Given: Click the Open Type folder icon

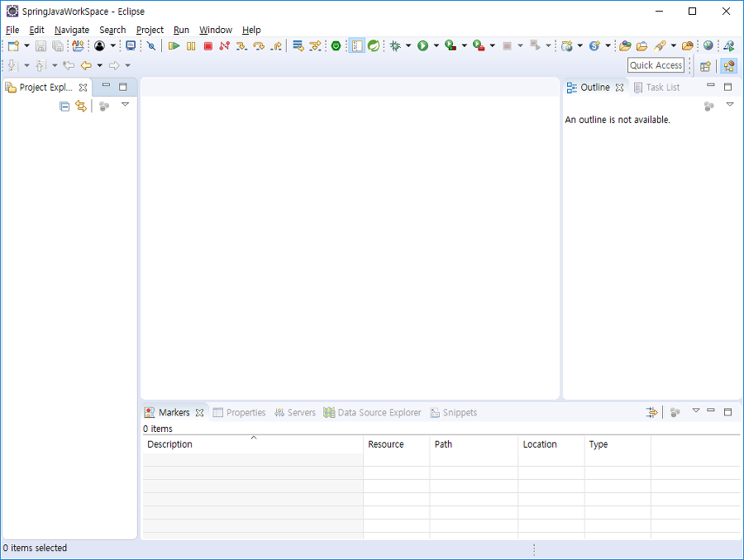Looking at the screenshot, I should 626,46.
